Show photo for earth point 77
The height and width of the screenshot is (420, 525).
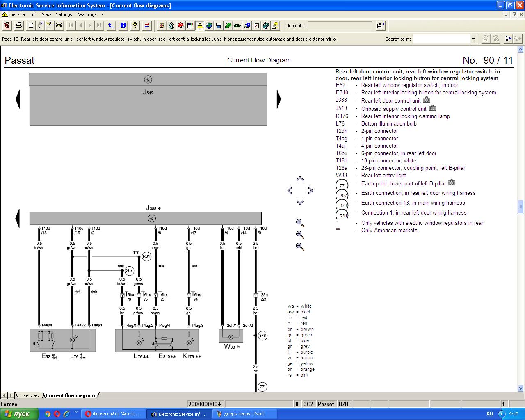[452, 183]
